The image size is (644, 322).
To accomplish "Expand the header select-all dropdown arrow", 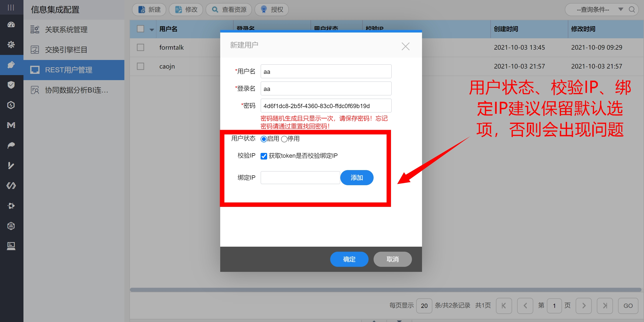I will [152, 29].
